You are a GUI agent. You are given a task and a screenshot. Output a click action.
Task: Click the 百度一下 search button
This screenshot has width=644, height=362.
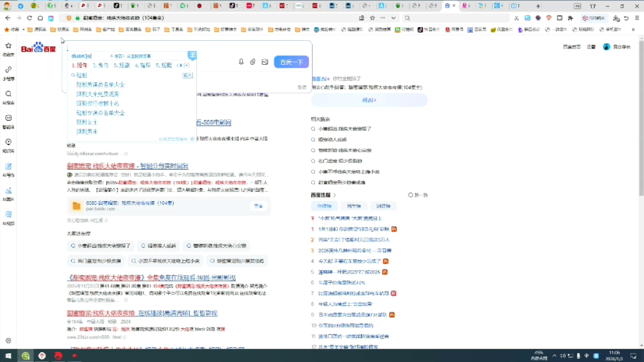[291, 62]
